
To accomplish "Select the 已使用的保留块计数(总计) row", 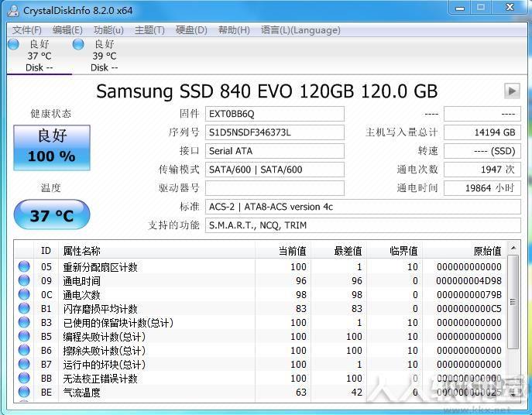I will (x=260, y=322).
